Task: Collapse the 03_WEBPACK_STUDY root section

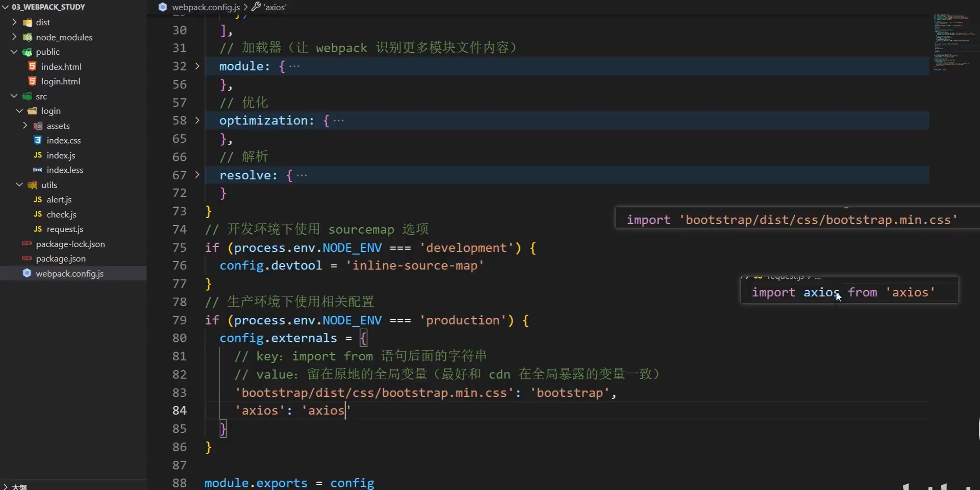Action: 5,7
